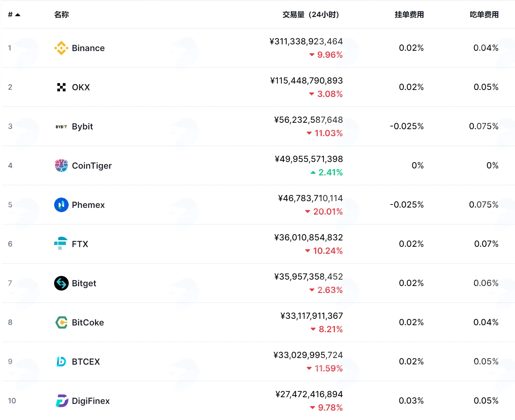Click the Bybit logo icon

tap(61, 126)
